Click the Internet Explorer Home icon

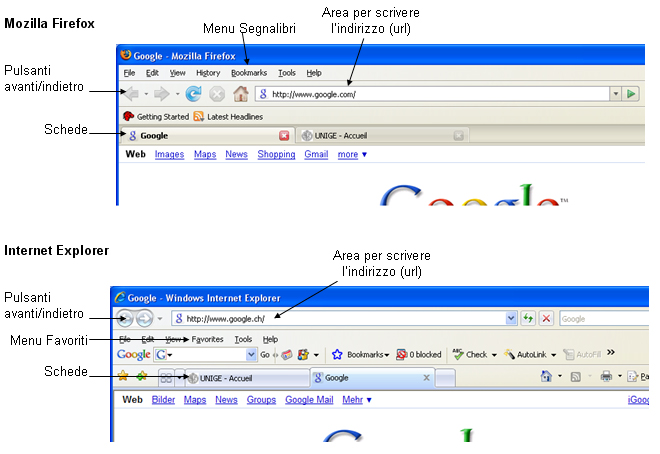coord(546,376)
